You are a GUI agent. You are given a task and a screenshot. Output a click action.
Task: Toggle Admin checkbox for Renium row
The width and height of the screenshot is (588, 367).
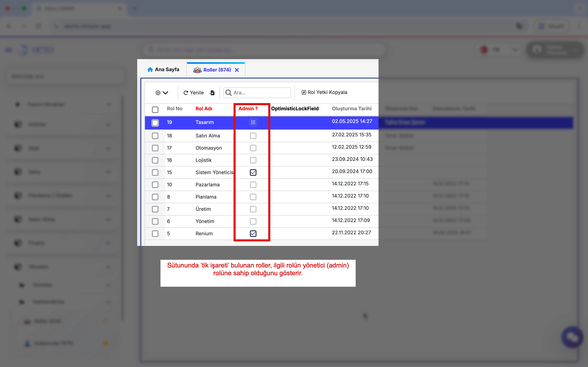click(x=253, y=233)
